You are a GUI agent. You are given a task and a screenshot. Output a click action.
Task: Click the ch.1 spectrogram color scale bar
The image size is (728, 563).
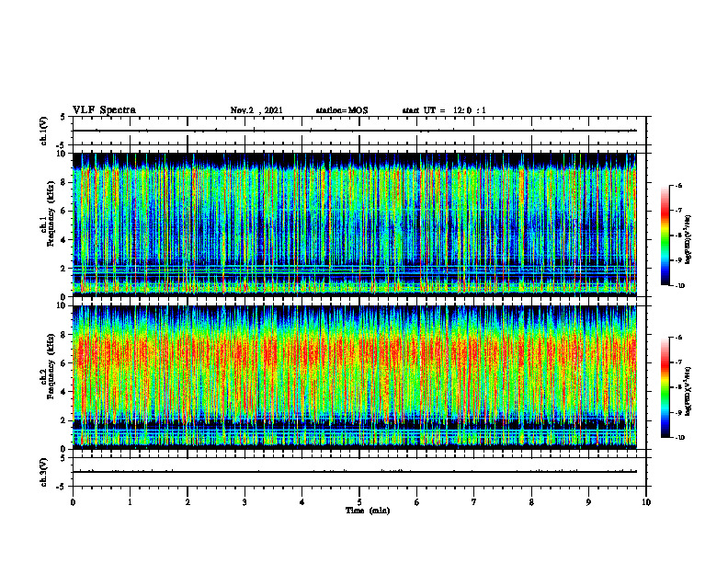tap(665, 236)
